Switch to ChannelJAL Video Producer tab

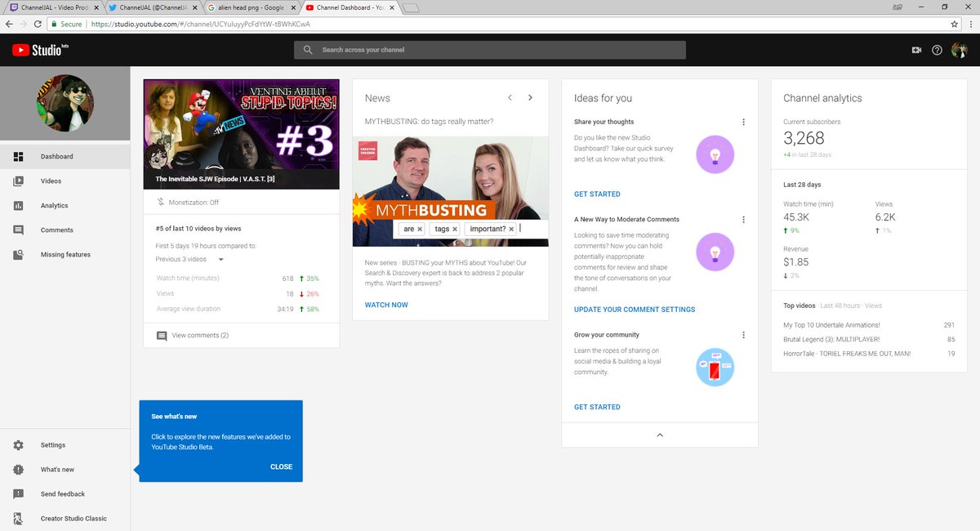52,7
